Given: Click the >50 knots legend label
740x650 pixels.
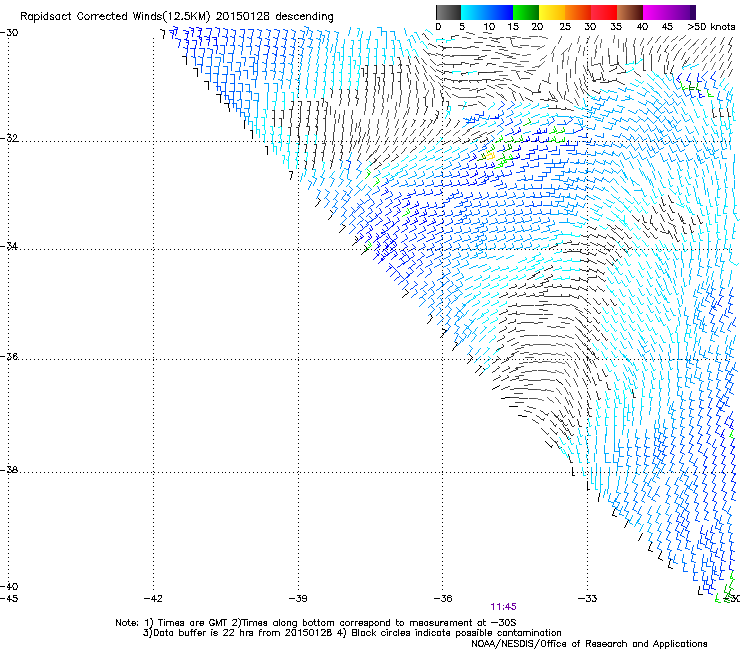Looking at the screenshot, I should pos(711,26).
